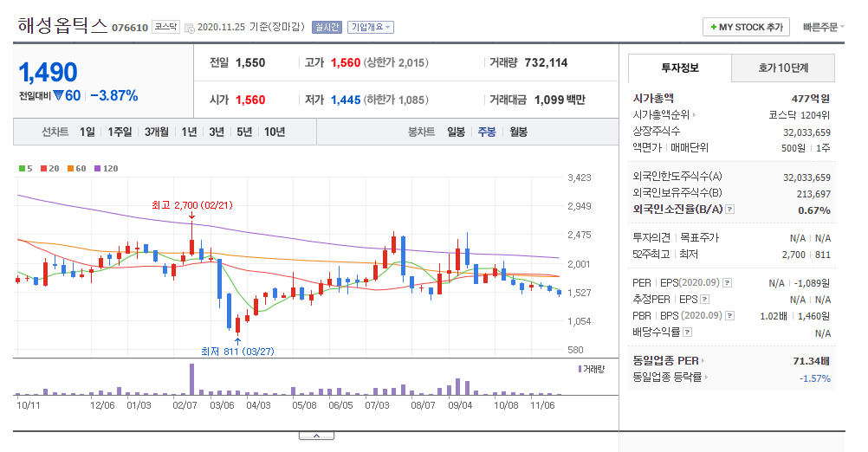Image resolution: width=868 pixels, height=452 pixels.
Task: Select 월봉 candlestick chart
Action: click(518, 132)
